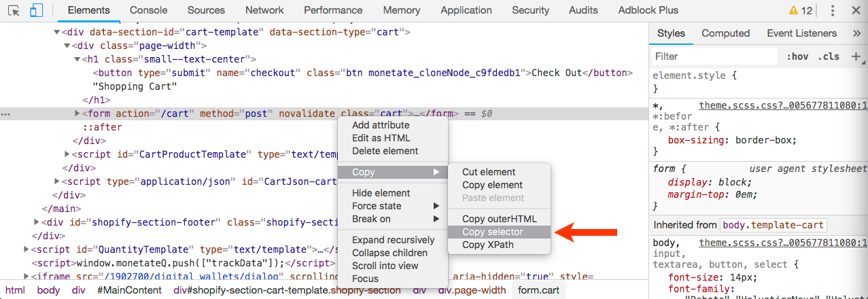The width and height of the screenshot is (868, 299).
Task: Collapse the h1 small--text-center node
Action: 77,59
